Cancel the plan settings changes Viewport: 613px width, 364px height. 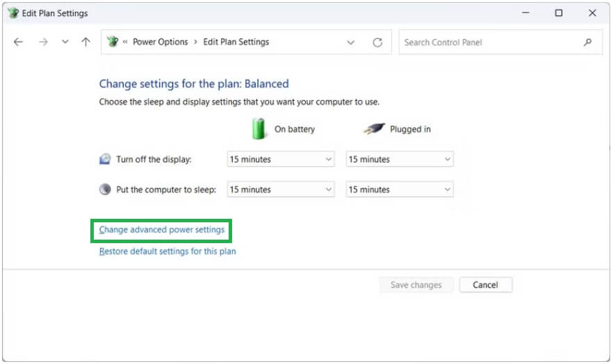click(x=485, y=285)
